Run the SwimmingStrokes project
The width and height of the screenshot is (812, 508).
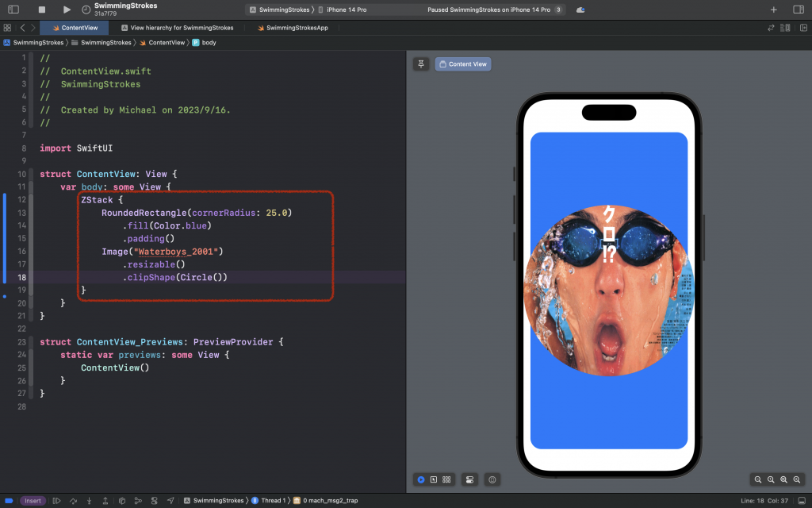point(67,10)
